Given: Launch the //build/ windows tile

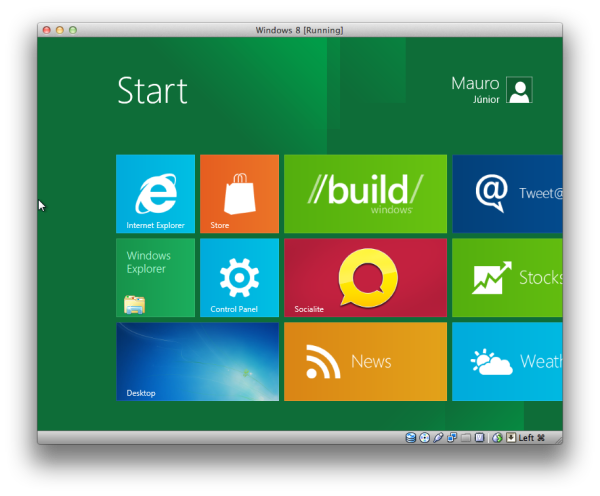Looking at the screenshot, I should tap(365, 194).
